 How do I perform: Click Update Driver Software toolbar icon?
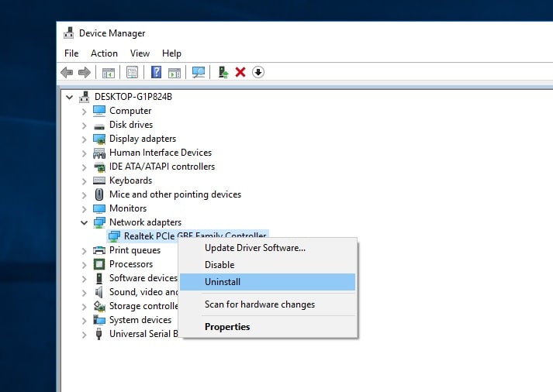tap(223, 72)
